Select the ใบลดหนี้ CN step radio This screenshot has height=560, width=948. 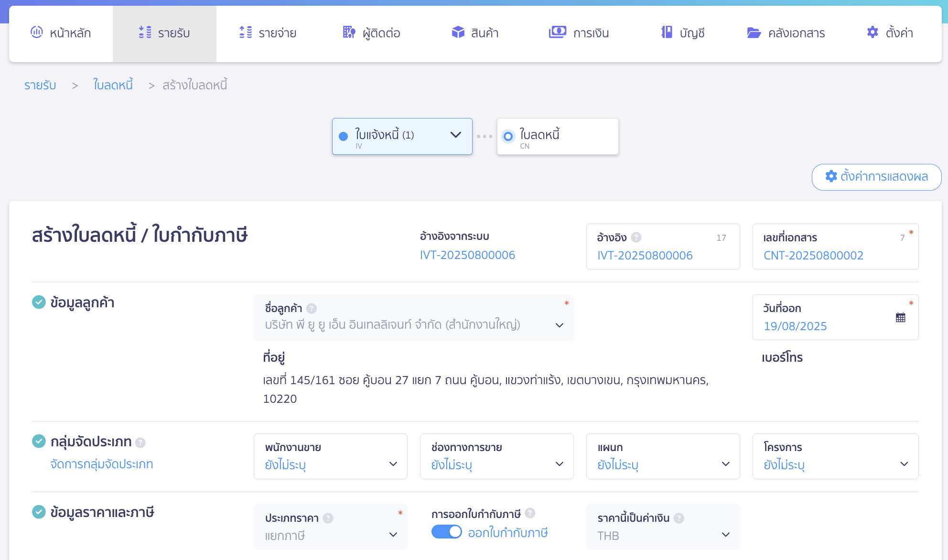[x=508, y=136]
